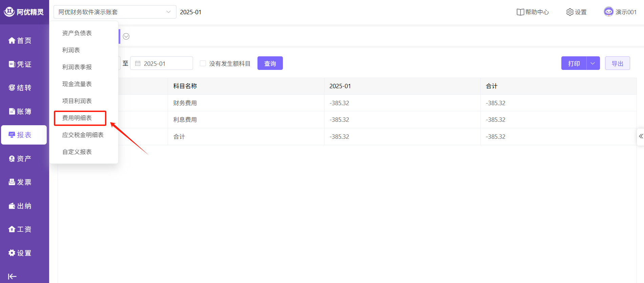Screen dimensions: 644x283
Task: Expand the circled chevron next to tabs
Action: [126, 36]
